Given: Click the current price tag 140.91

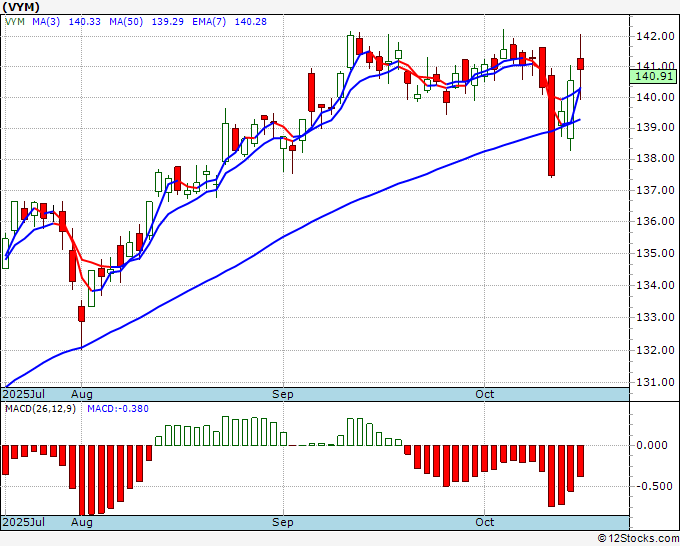Looking at the screenshot, I should tap(653, 77).
